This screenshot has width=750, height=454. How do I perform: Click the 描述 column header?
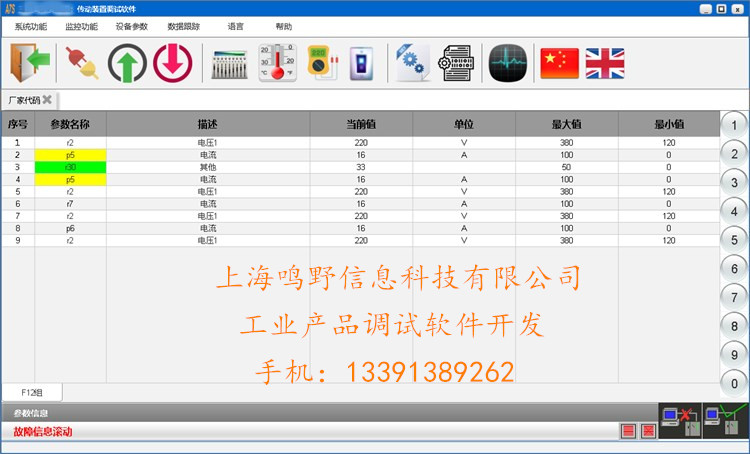pyautogui.click(x=208, y=124)
